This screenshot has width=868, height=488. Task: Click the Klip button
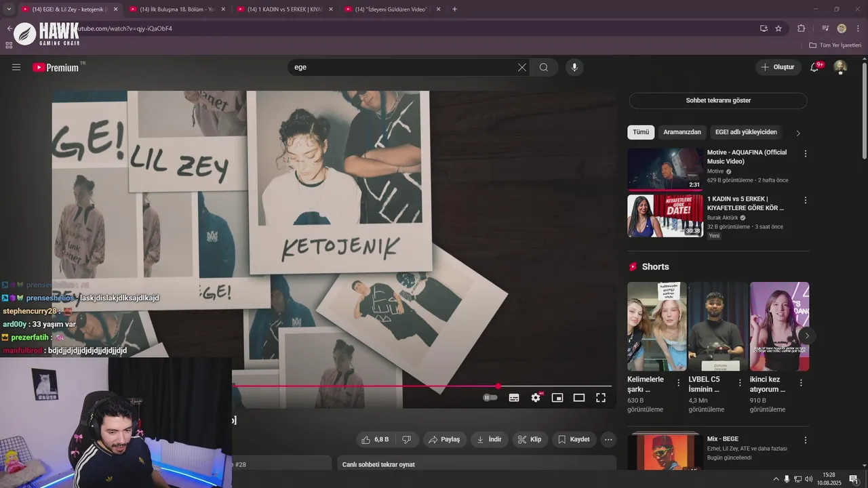coord(530,439)
